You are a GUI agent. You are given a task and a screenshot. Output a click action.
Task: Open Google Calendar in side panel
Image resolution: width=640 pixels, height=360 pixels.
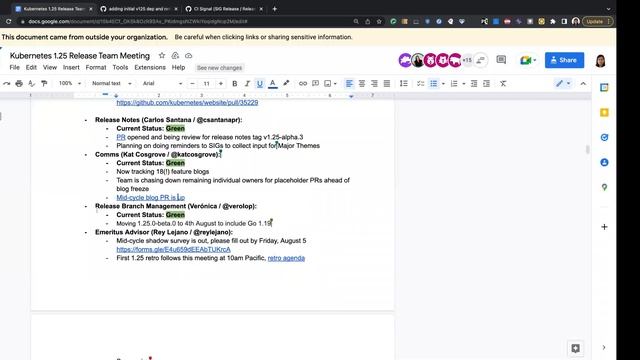point(604,87)
